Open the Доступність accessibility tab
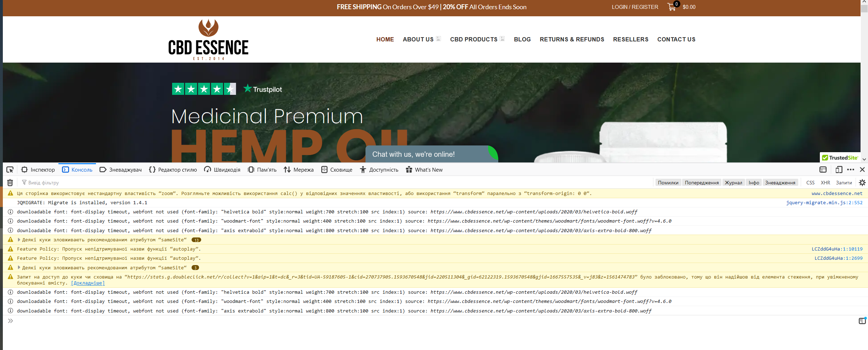 point(379,170)
